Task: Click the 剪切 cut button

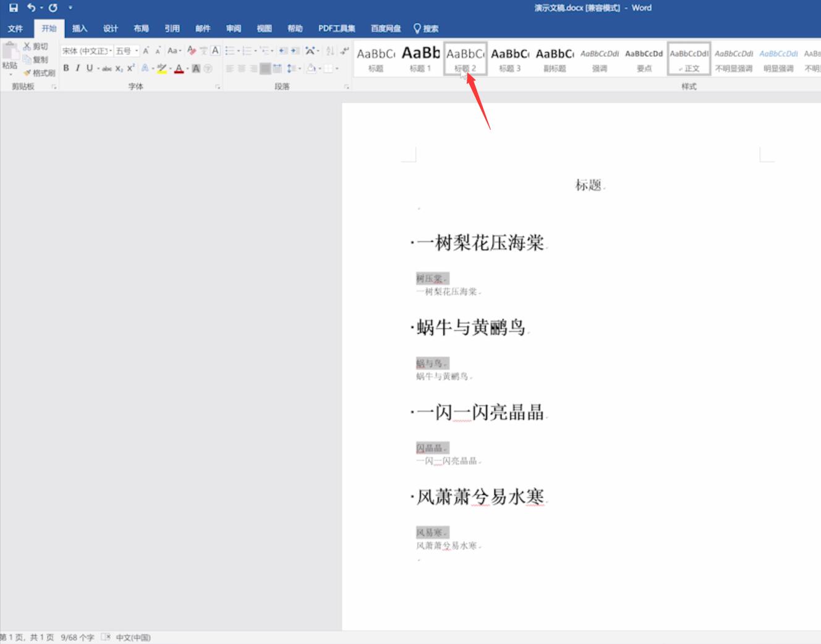Action: pos(36,46)
